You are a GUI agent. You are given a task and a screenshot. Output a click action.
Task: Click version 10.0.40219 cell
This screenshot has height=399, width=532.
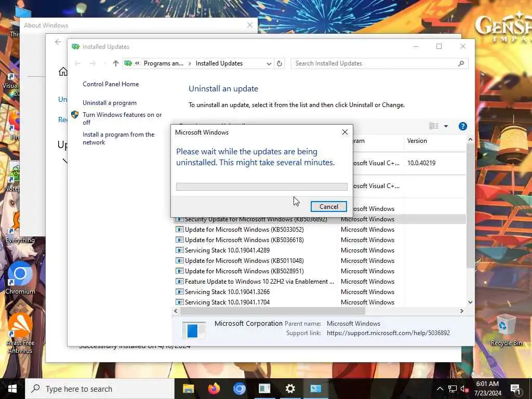coord(421,163)
